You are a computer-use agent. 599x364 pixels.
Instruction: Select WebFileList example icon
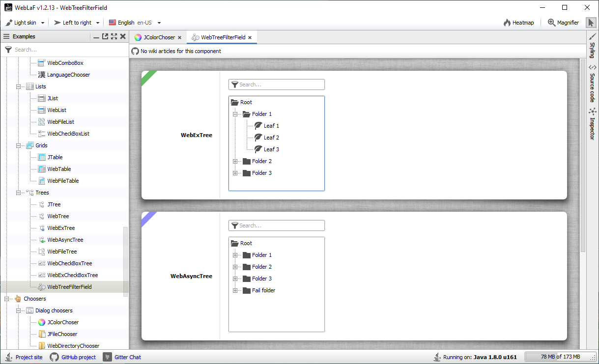coord(42,122)
